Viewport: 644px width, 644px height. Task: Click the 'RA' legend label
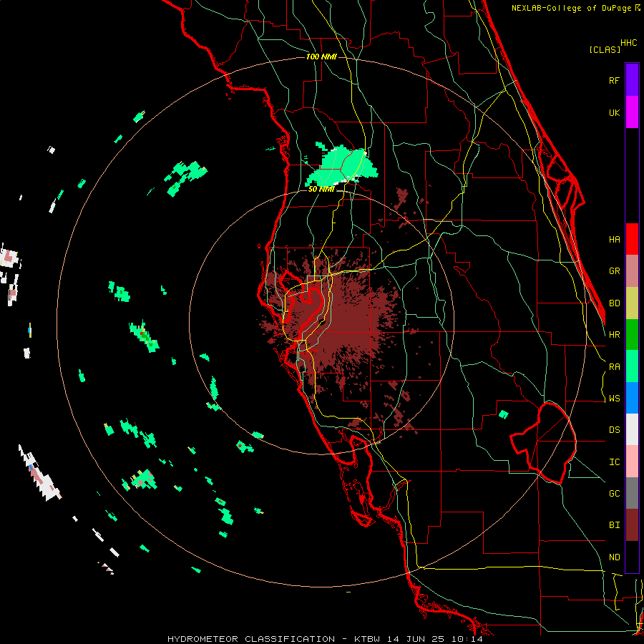614,366
